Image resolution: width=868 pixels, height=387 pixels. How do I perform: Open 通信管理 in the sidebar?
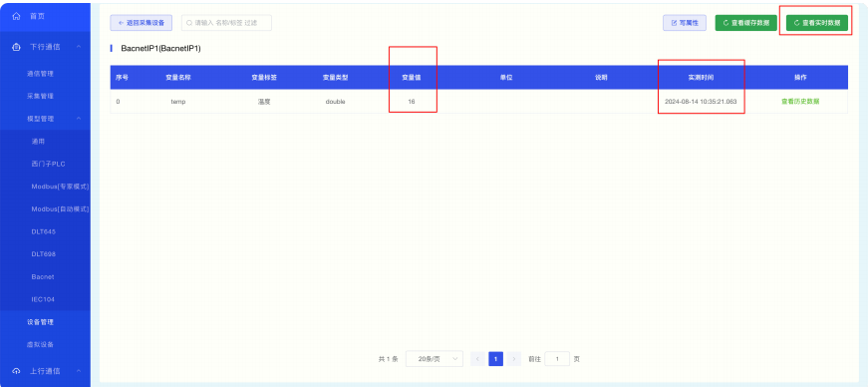(41, 73)
